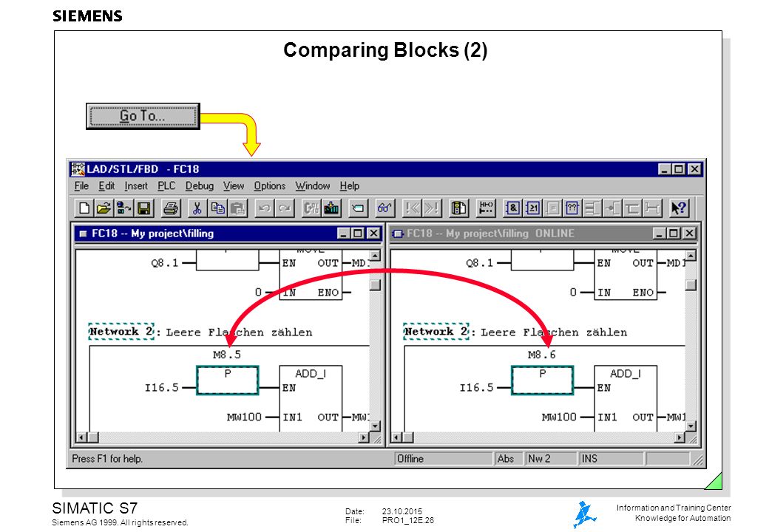Click the Paste clipboard icon
Screen dimensions: 769x532
[237, 208]
